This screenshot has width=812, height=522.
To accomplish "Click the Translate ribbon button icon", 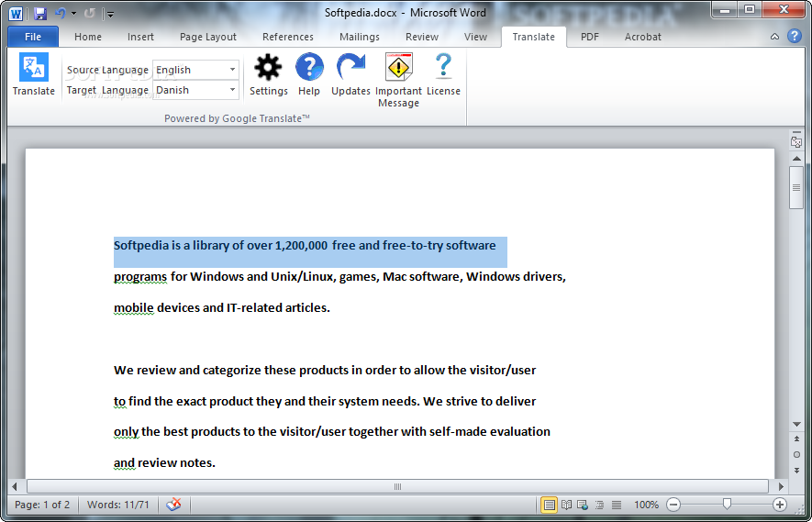I will click(34, 67).
